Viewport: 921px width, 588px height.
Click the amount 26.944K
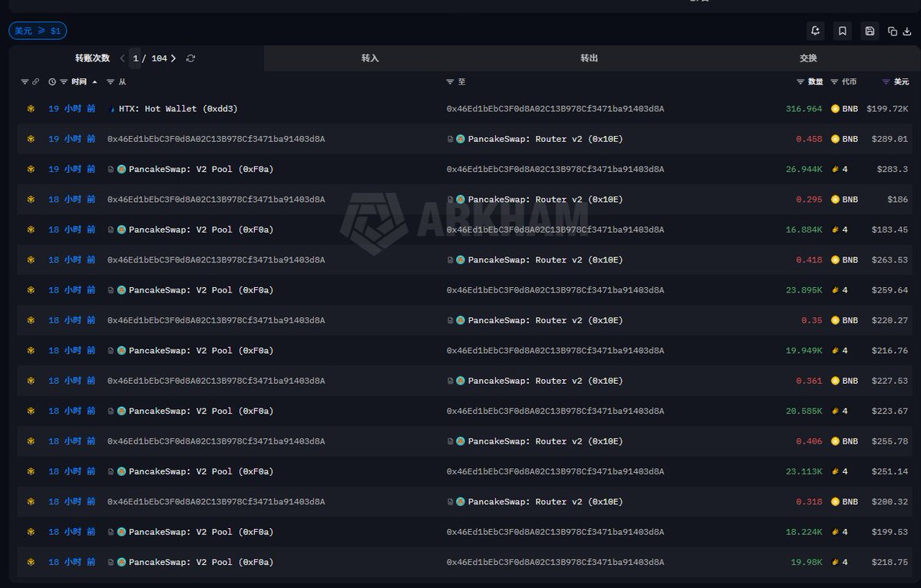[804, 170]
